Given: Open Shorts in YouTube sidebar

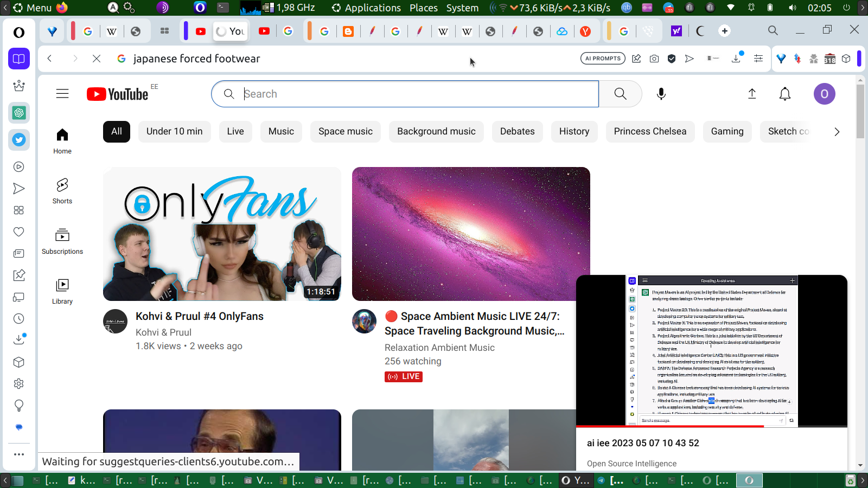Looking at the screenshot, I should coord(62,191).
